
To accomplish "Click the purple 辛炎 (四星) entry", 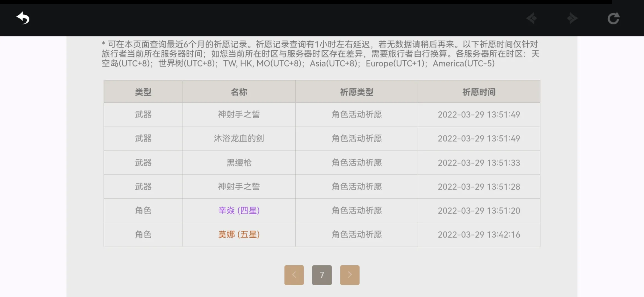I will coord(239,211).
